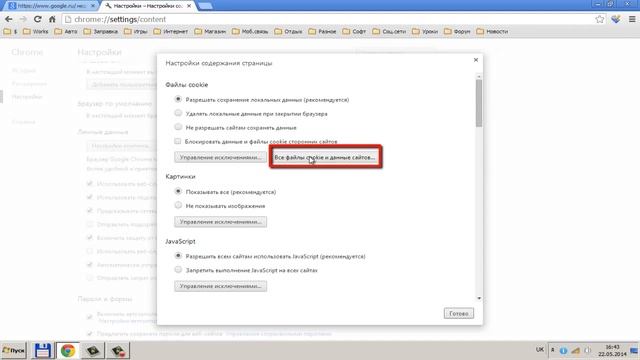Reload the page with the refresh icon
640x360 pixels.
38,19
